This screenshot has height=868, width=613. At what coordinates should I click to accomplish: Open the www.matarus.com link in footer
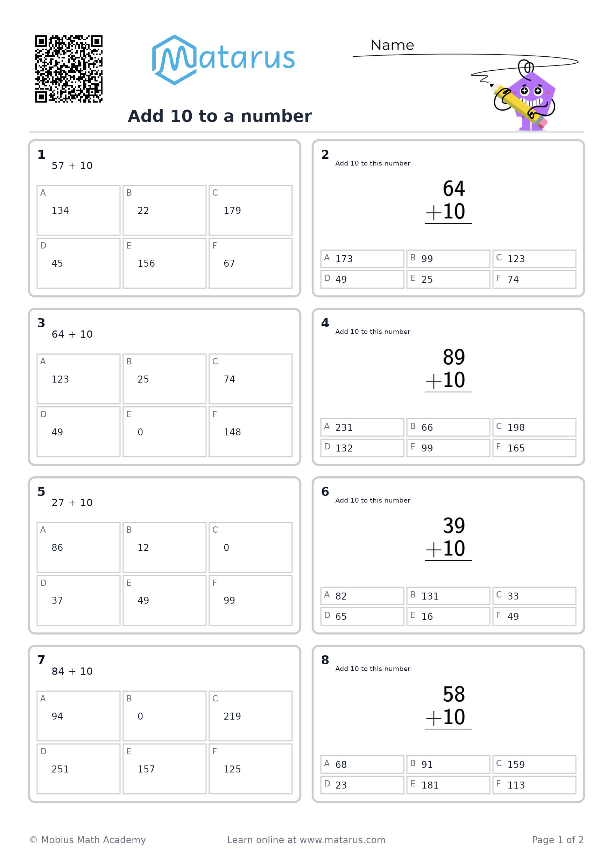(343, 840)
